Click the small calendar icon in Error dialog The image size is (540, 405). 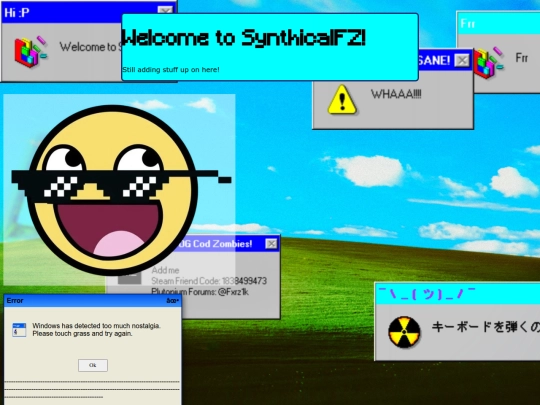tap(19, 330)
